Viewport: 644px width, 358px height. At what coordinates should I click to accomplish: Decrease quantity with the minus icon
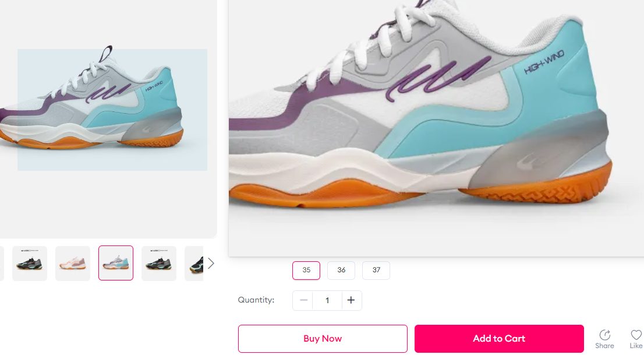[x=303, y=300]
